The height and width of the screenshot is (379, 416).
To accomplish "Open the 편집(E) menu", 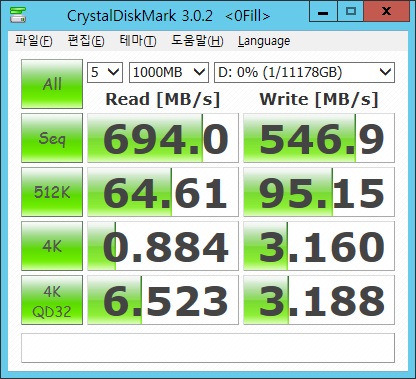I will [86, 41].
